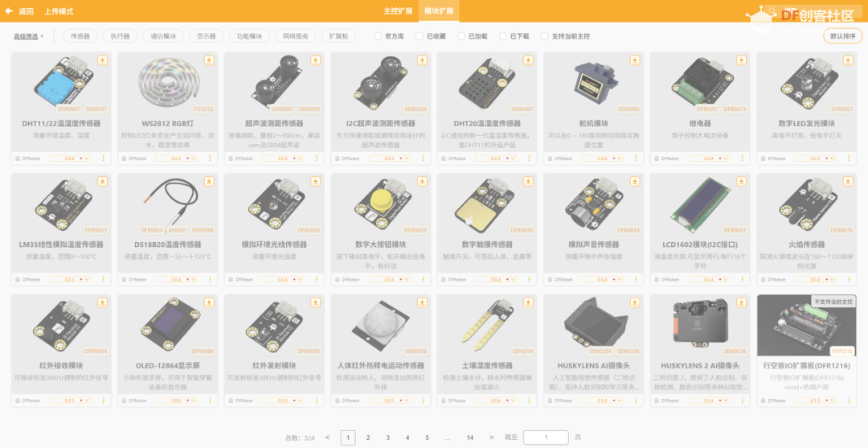Viewport: 868px width, 448px height.
Task: Click the 跳至 page number input field
Action: [x=546, y=438]
